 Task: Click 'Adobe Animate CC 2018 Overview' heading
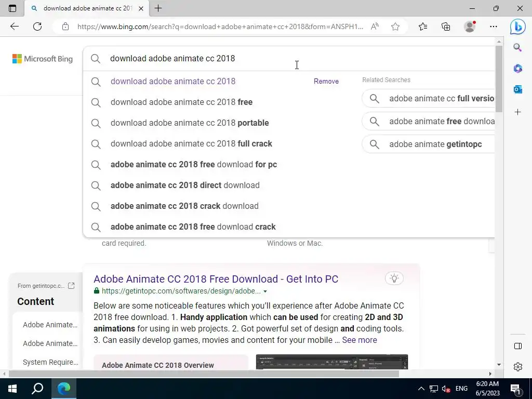158,365
